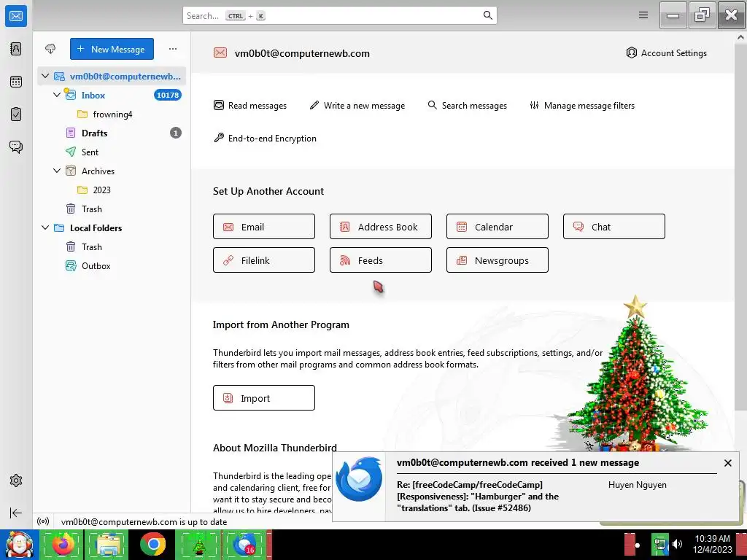The width and height of the screenshot is (747, 560).
Task: Open the Chat space in sidebar
Action: pyautogui.click(x=16, y=147)
